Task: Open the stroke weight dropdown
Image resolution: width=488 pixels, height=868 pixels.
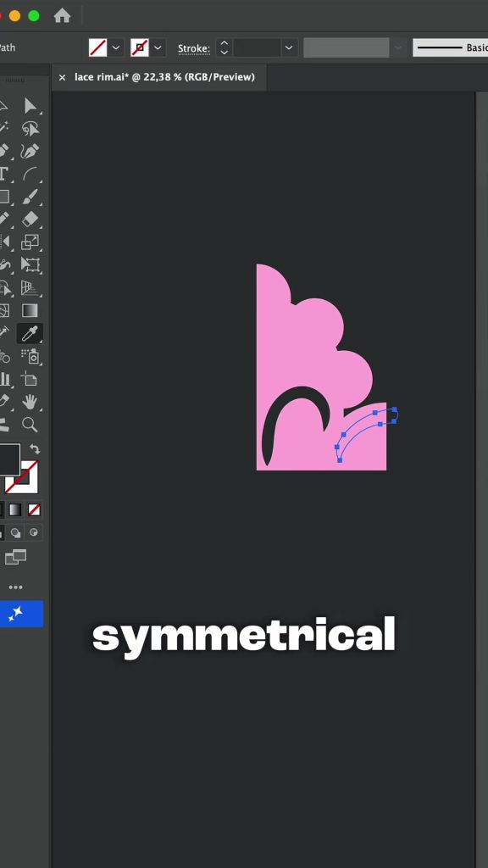Action: tap(288, 47)
